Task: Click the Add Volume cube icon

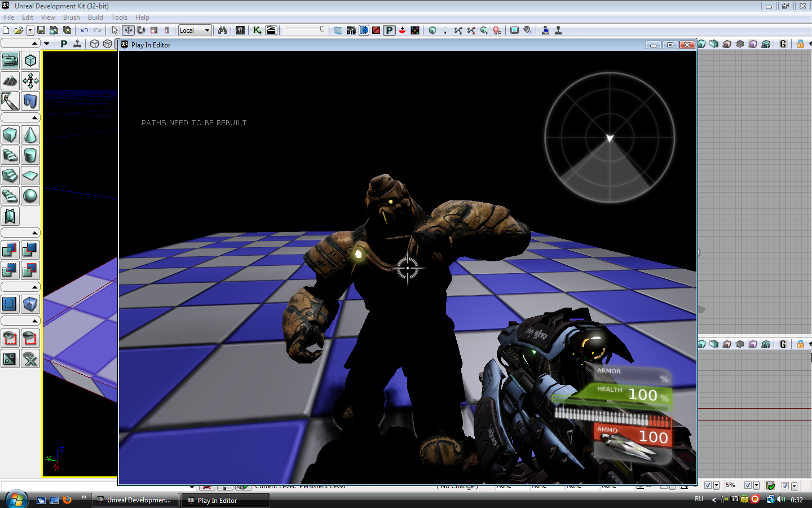Action: click(x=30, y=304)
